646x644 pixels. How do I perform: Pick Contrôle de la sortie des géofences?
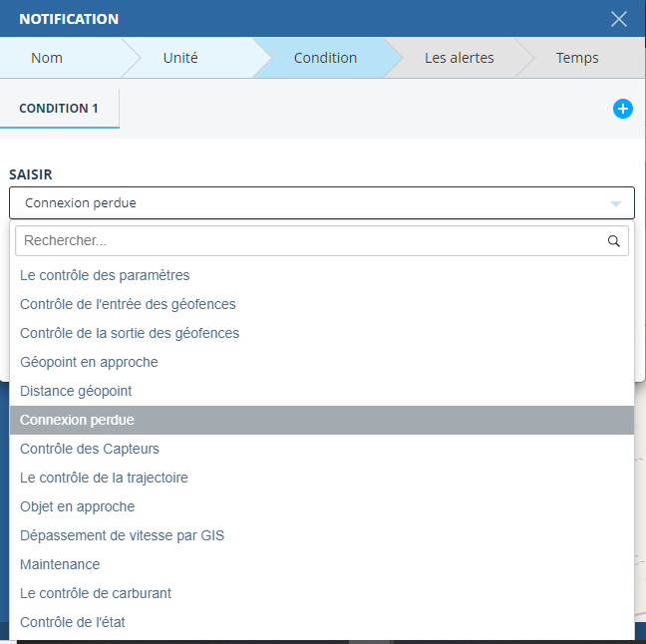[x=130, y=333]
